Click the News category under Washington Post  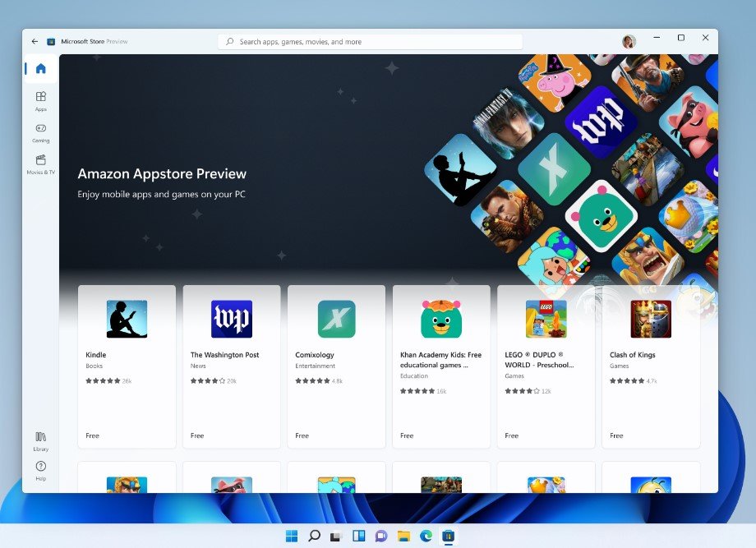click(198, 366)
